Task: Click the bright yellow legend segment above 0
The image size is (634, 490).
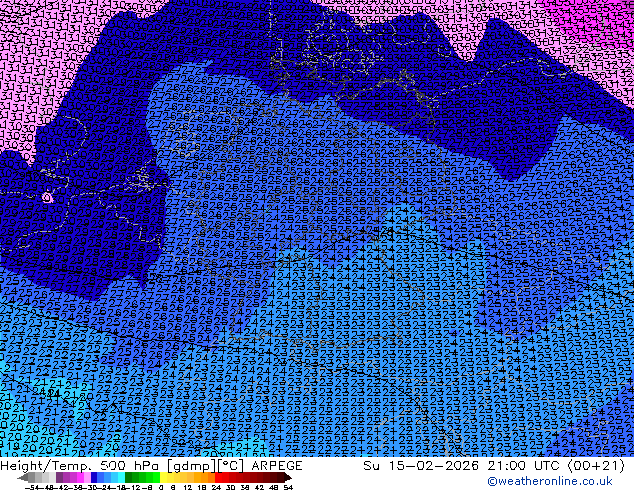Action: click(163, 477)
